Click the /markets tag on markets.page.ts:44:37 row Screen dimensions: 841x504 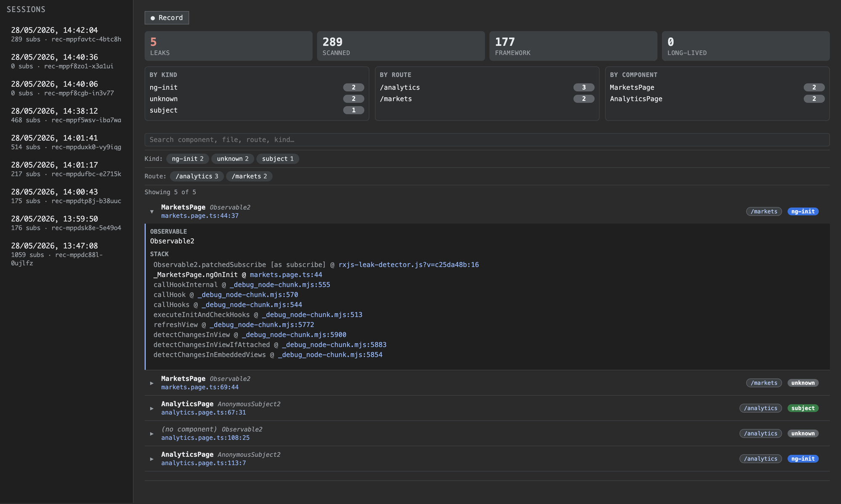764,211
